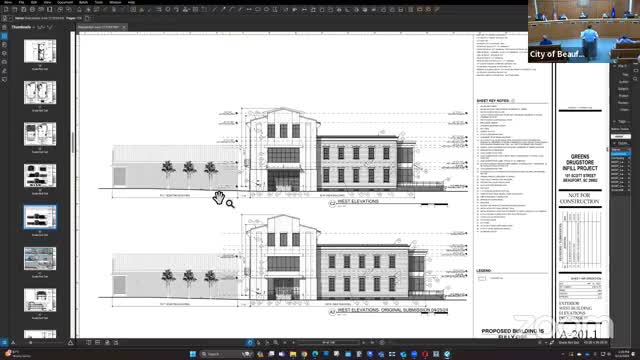The height and width of the screenshot is (360, 640).
Task: Click the page number field in navigation bar
Action: coord(329,343)
